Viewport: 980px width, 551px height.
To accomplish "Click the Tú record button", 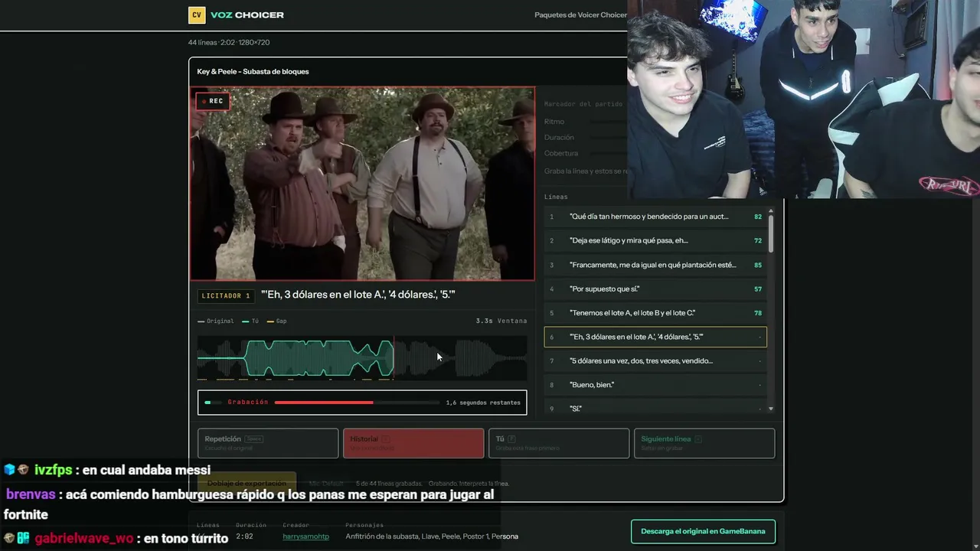I will (x=559, y=443).
